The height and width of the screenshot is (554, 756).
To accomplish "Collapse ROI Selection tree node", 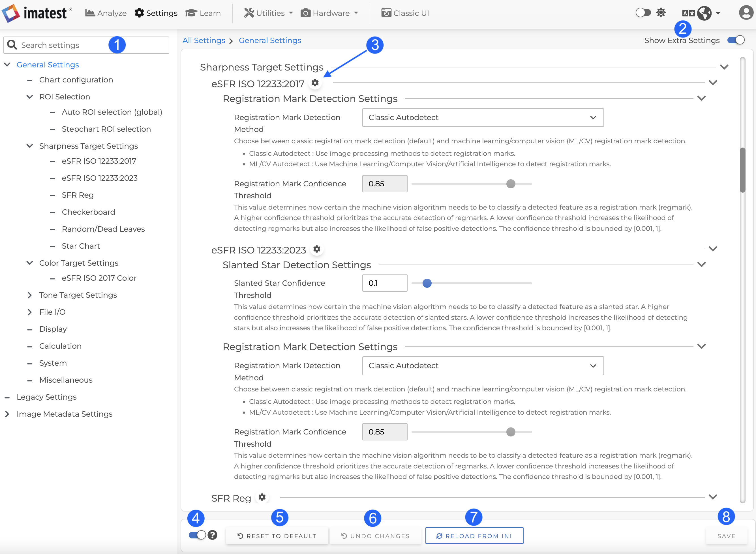I will [29, 97].
